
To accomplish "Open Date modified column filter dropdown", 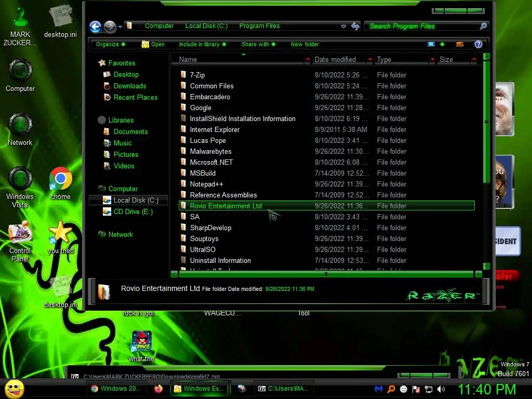I will click(x=370, y=59).
